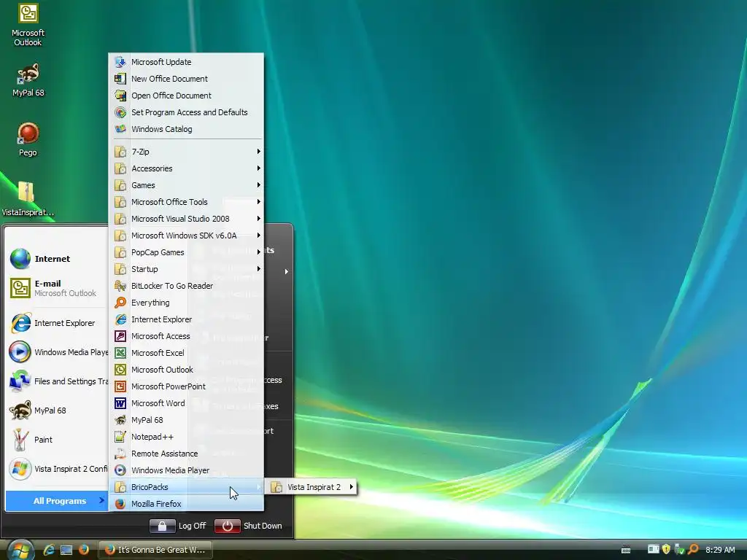Image resolution: width=747 pixels, height=560 pixels.
Task: Click the Internet globe icon in Start menu
Action: [x=20, y=259]
